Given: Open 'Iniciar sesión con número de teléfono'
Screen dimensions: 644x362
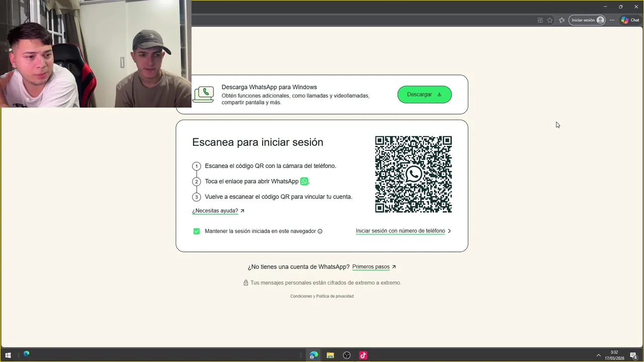Looking at the screenshot, I should [403, 231].
